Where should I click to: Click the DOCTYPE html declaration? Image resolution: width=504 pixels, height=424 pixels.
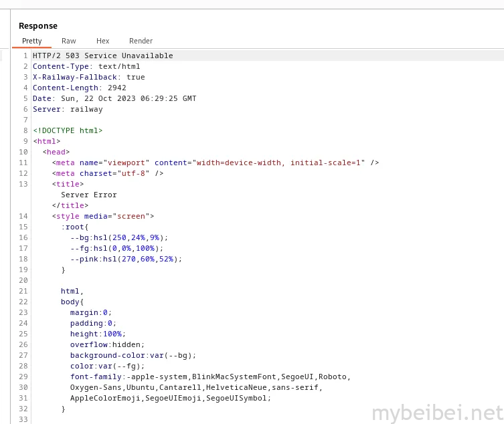tap(68, 130)
